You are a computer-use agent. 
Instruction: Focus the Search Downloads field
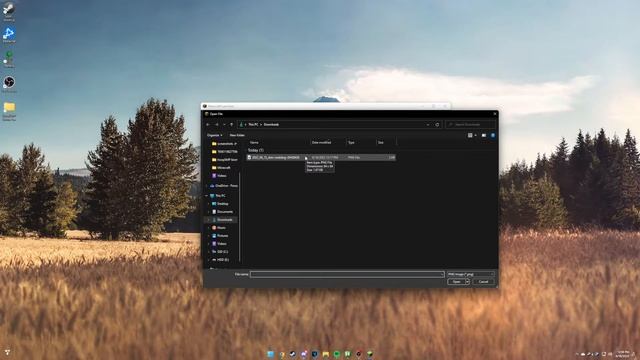tap(471, 124)
